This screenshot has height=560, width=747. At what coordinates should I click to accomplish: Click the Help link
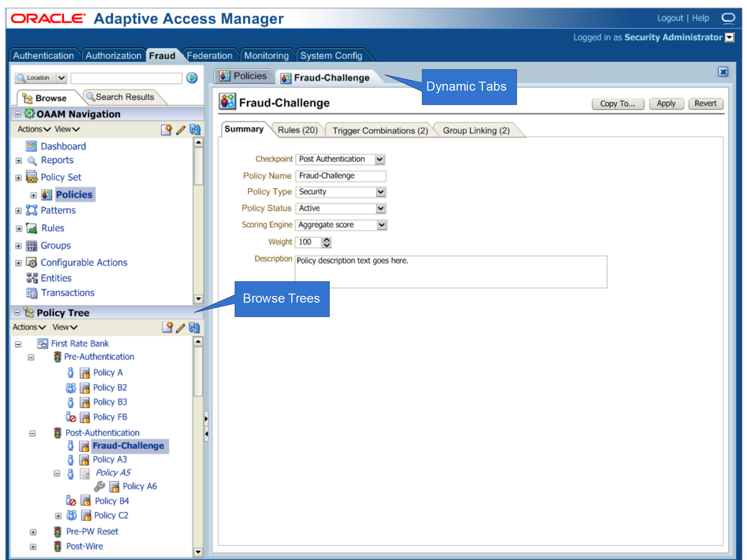point(700,18)
